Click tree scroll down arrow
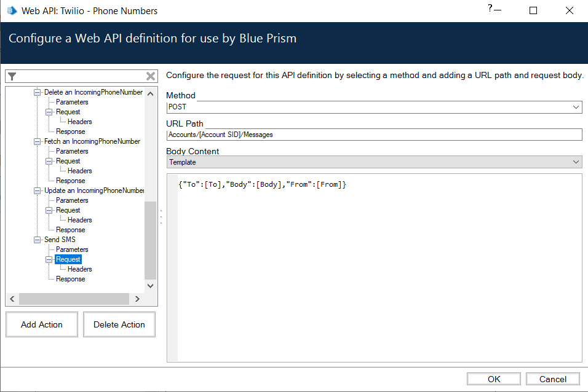The width and height of the screenshot is (588, 392). [x=150, y=286]
